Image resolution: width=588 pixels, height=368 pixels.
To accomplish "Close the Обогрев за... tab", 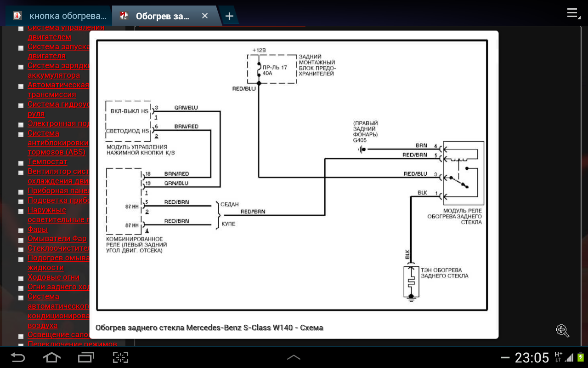I will [205, 16].
